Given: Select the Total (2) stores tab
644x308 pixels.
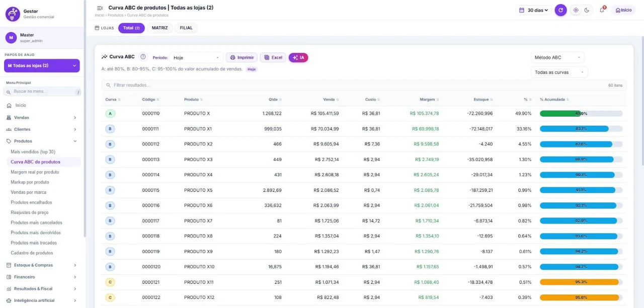Looking at the screenshot, I should 131,28.
